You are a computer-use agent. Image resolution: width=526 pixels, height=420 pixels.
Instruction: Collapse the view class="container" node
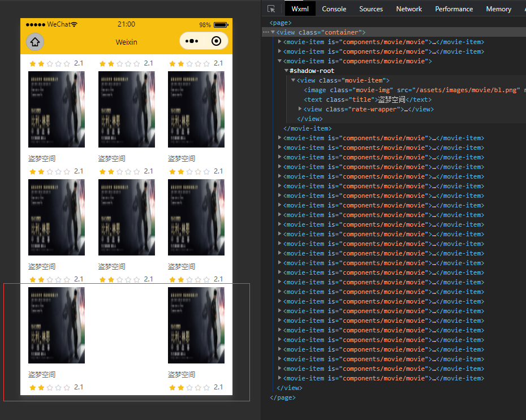[273, 32]
